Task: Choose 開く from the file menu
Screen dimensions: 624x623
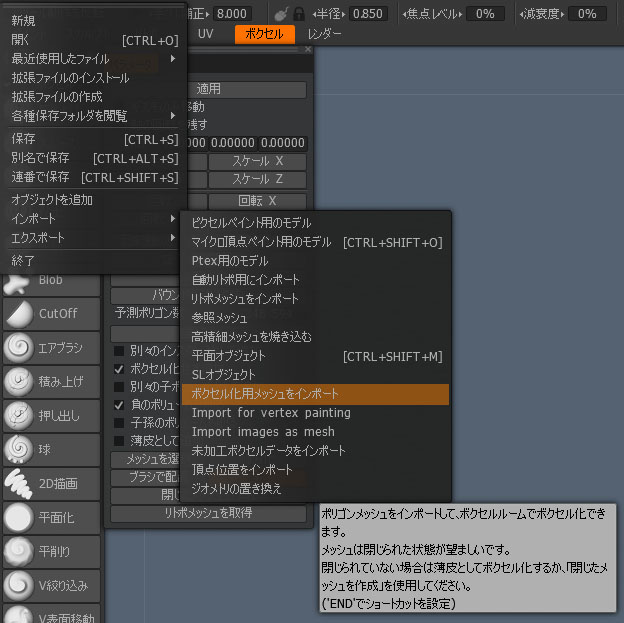Action: coord(94,40)
